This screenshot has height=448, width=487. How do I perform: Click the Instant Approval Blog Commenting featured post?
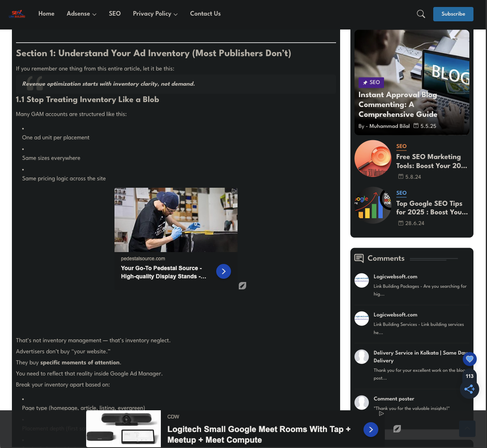398,105
